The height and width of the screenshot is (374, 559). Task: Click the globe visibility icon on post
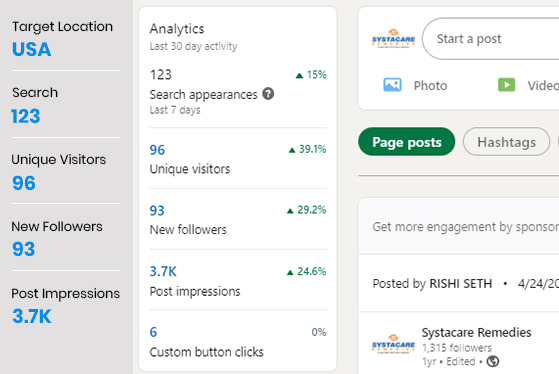493,362
